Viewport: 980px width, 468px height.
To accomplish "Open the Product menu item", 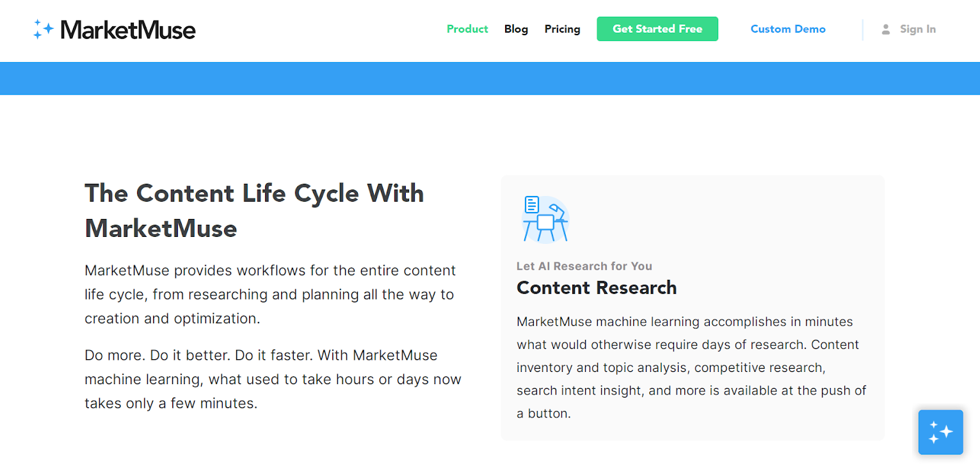I will pyautogui.click(x=467, y=29).
